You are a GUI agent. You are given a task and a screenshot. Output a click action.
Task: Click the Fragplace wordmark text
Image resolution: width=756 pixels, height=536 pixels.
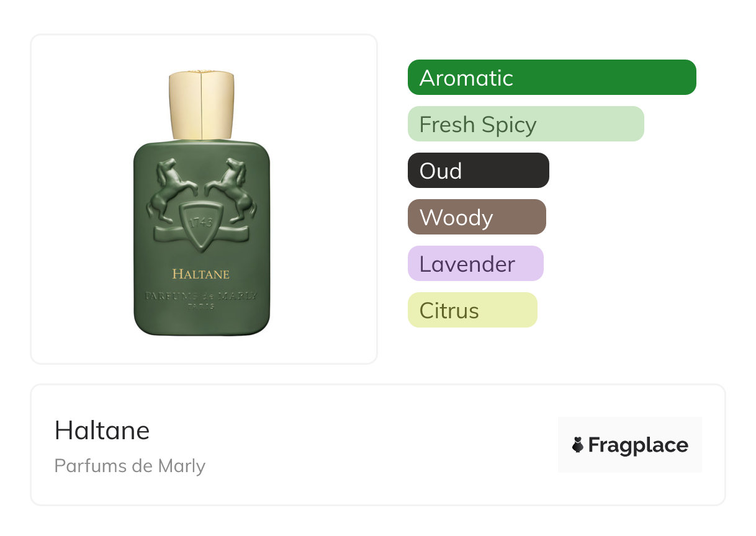pos(638,445)
